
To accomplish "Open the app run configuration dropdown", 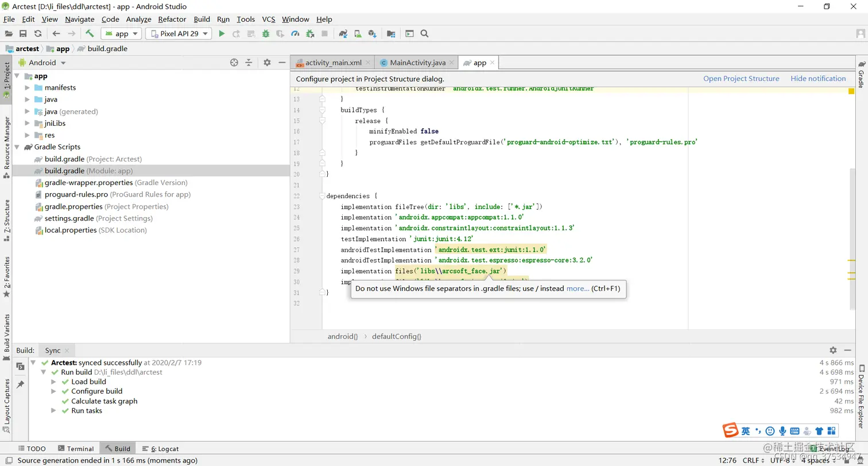I will (121, 34).
